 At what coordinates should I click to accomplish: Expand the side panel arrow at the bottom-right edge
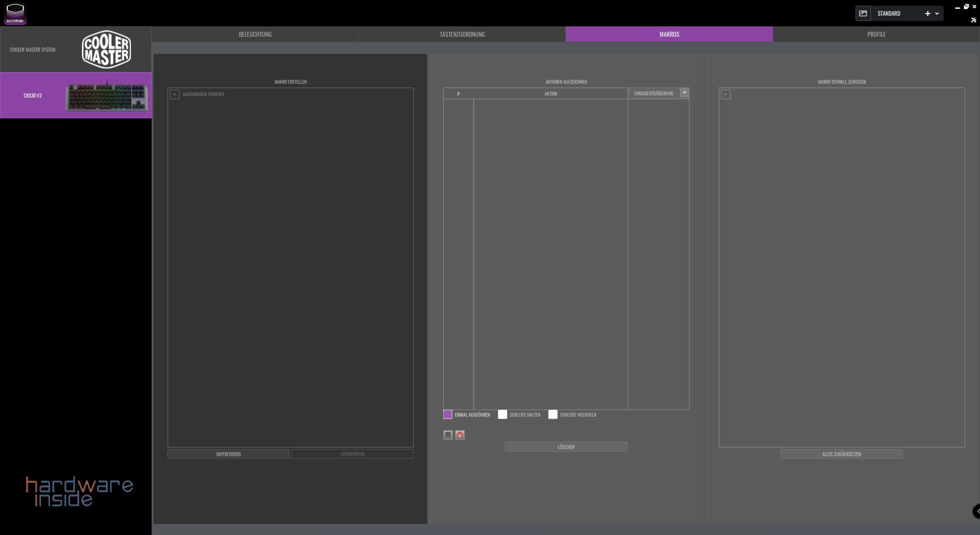coord(977,511)
